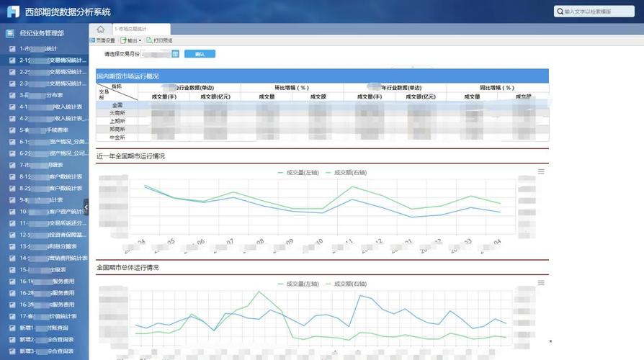Open the report icon for item 8-2 客户数统计表

pos(12,188)
